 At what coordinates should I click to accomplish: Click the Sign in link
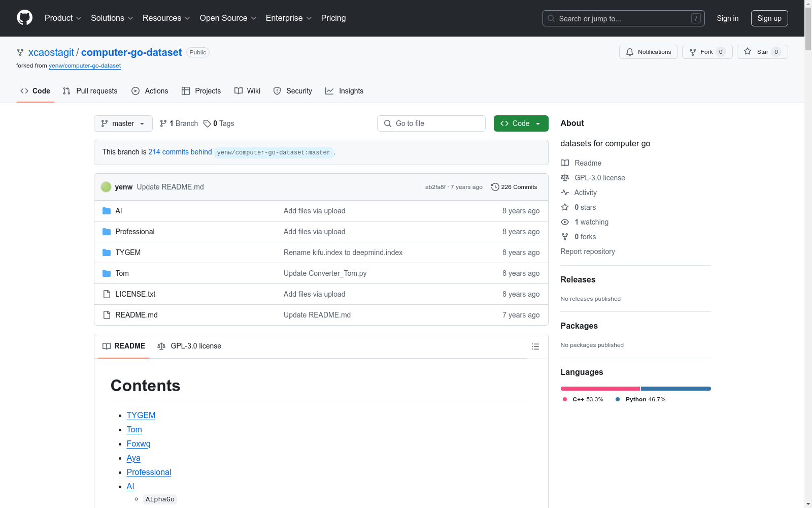(x=728, y=18)
